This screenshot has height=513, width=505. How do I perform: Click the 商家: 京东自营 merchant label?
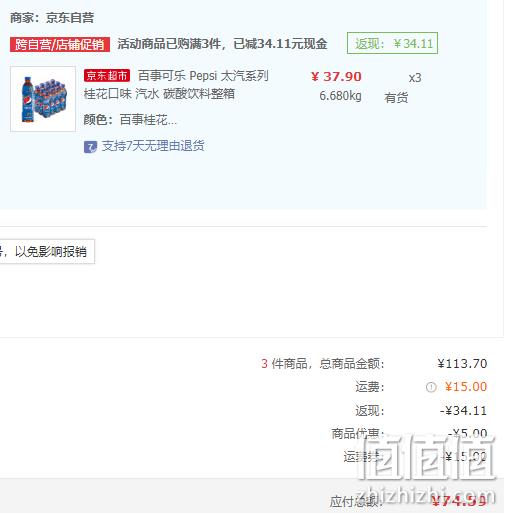(52, 18)
